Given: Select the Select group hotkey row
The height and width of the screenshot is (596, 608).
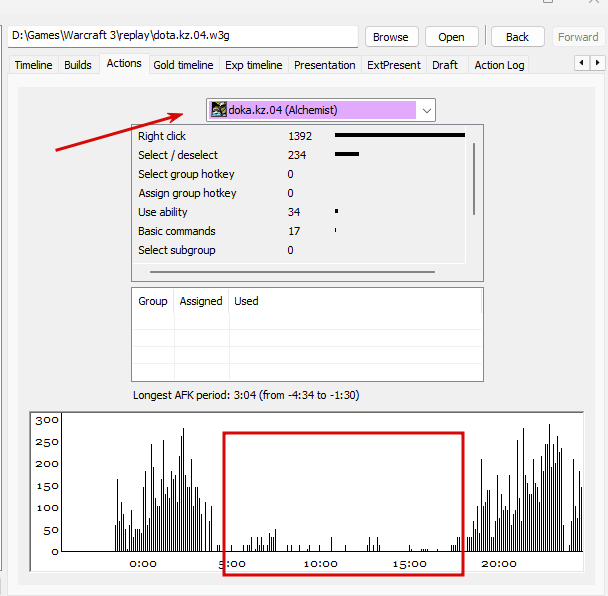Looking at the screenshot, I should click(299, 174).
